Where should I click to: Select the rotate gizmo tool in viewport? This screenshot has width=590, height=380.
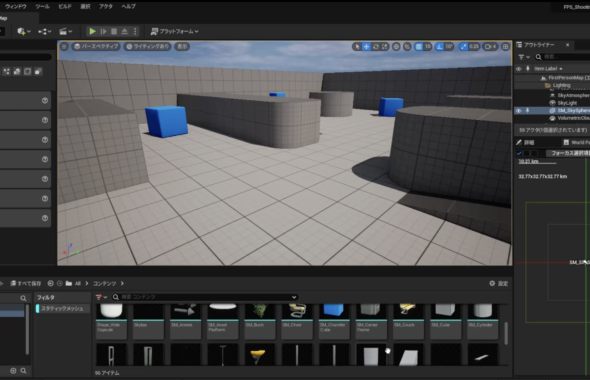pos(376,47)
